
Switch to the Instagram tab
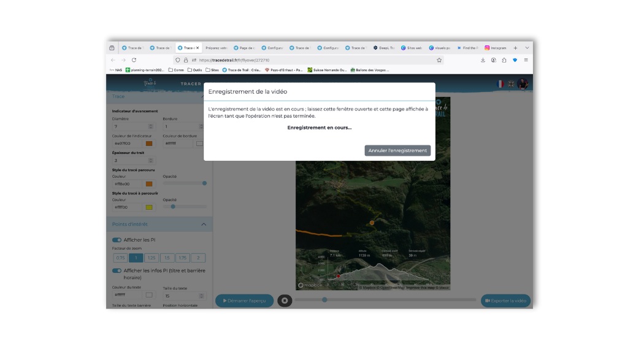point(496,48)
